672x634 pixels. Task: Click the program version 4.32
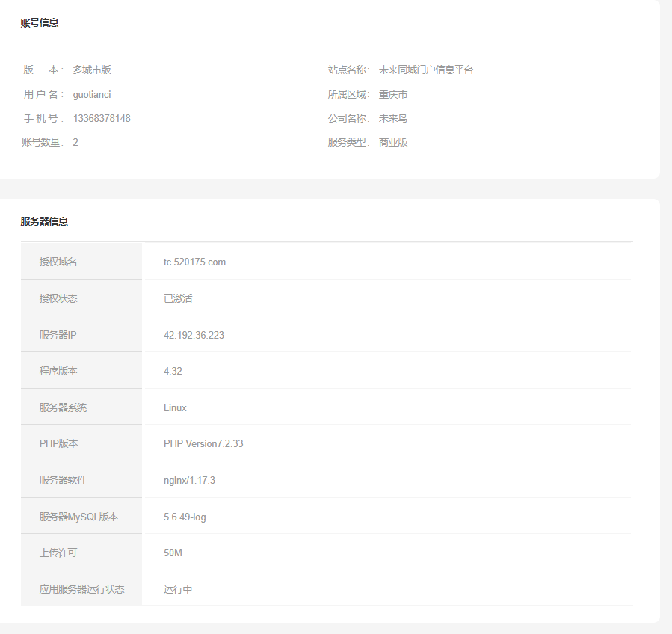point(173,371)
